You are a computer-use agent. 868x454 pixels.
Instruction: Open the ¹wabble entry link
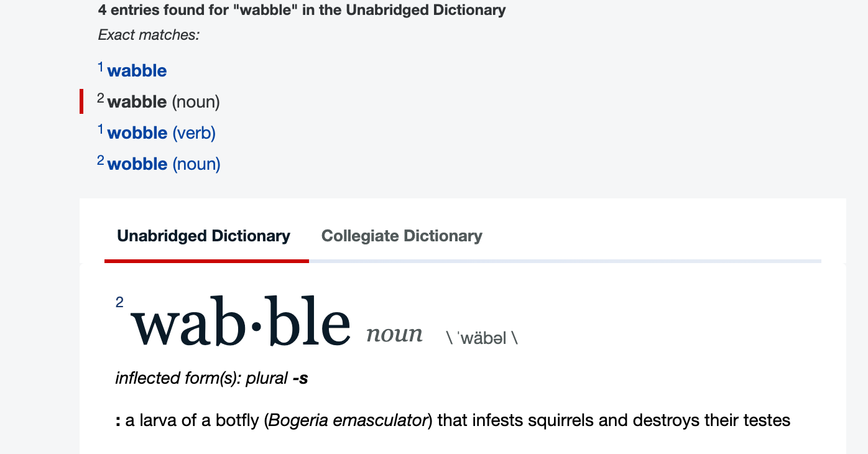[x=136, y=70]
